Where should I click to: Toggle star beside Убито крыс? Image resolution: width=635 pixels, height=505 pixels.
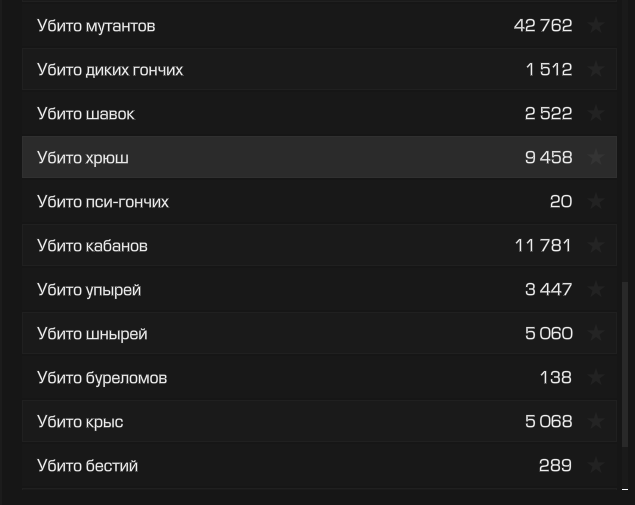point(596,421)
